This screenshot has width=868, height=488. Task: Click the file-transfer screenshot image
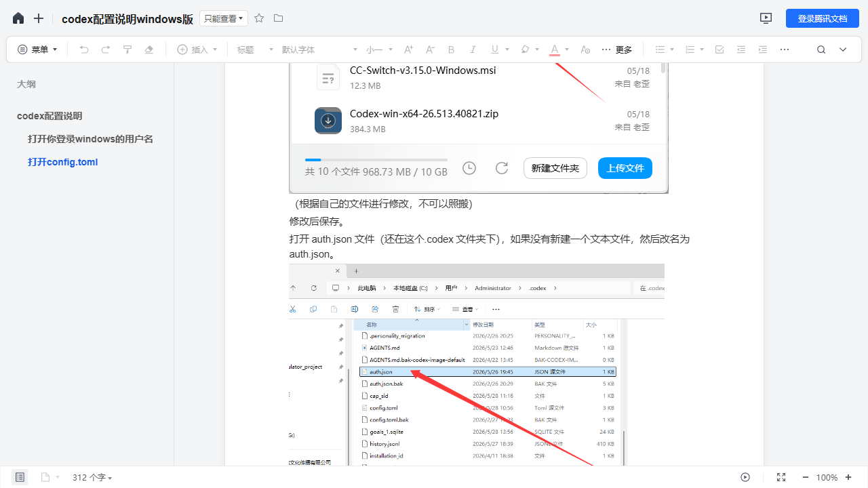click(479, 127)
